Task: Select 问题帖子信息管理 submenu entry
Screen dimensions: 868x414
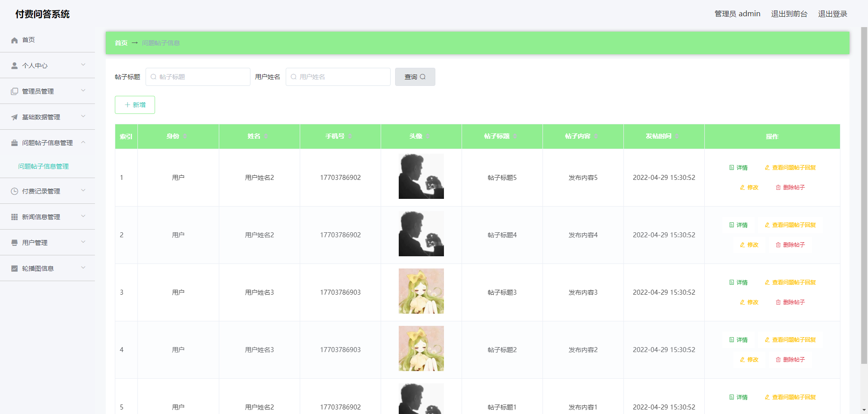Action: tap(43, 166)
